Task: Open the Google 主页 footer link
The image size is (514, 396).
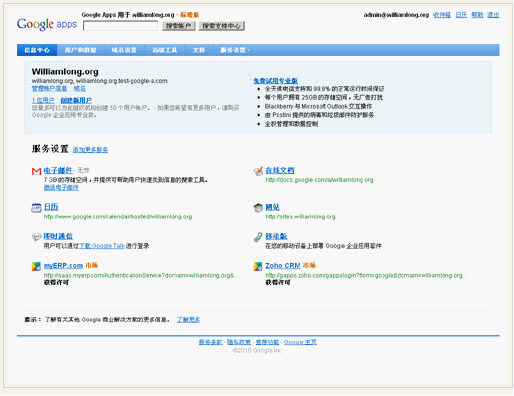Action: click(300, 342)
